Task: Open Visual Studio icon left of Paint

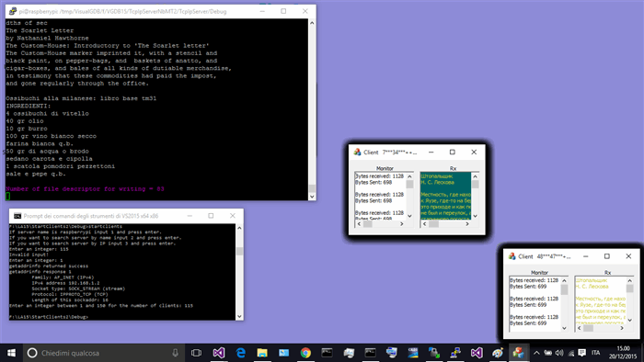Action: coord(477,353)
